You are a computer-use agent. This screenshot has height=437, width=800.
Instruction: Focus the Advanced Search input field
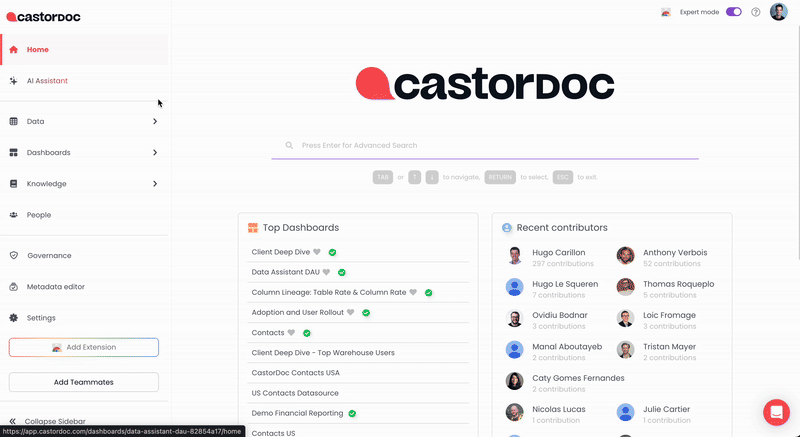click(x=485, y=145)
